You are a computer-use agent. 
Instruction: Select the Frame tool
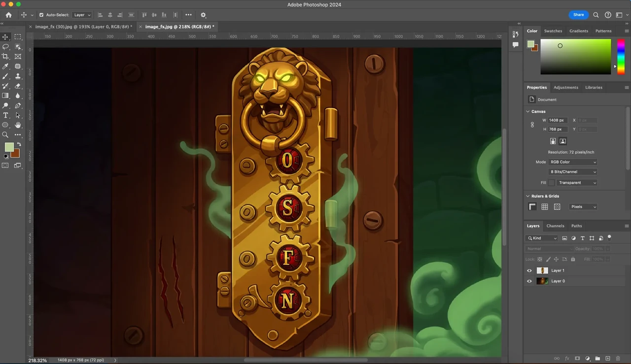point(18,57)
